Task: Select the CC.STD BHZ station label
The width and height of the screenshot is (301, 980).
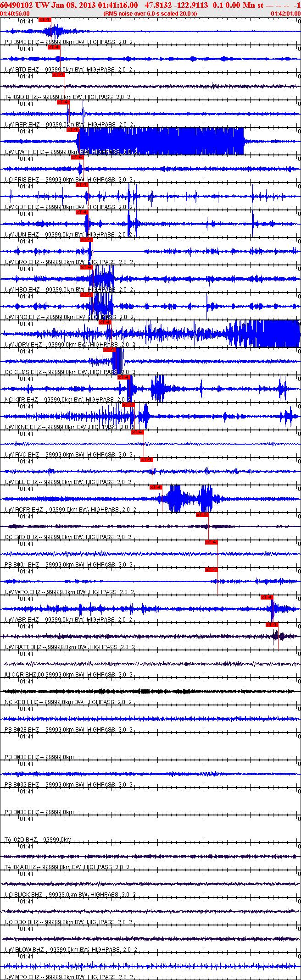Action: (68, 537)
